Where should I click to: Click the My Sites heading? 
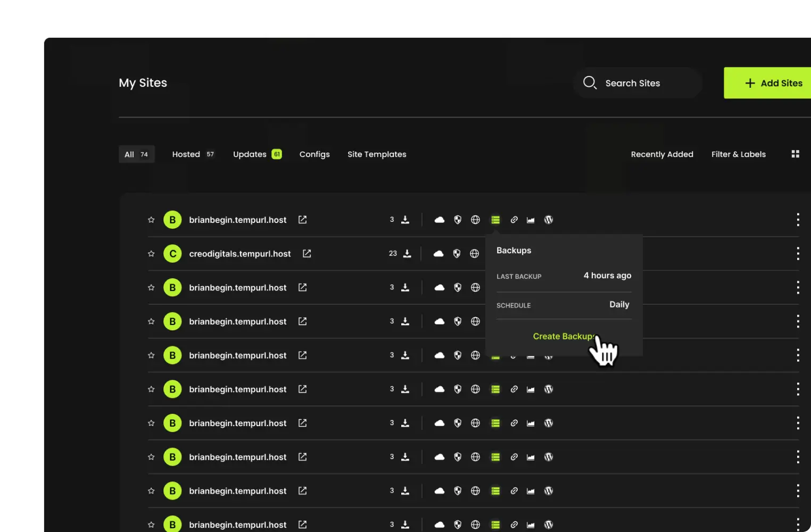click(143, 83)
